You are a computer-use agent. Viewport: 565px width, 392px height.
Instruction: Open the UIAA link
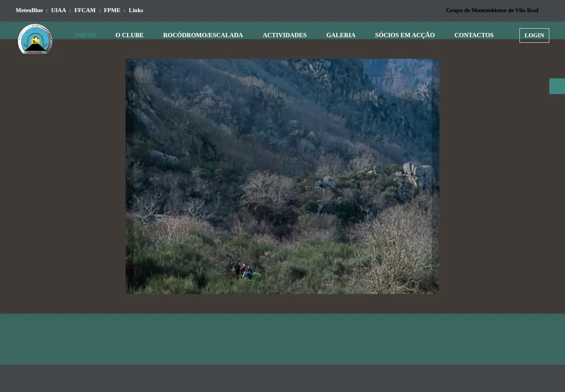click(58, 11)
